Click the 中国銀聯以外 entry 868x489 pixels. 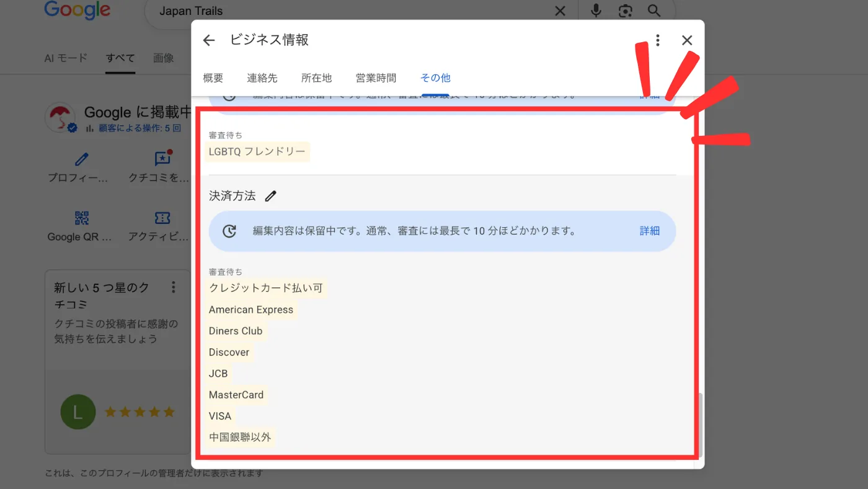coord(241,437)
